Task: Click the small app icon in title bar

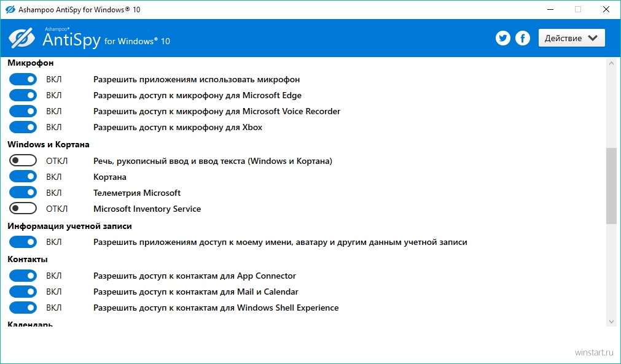Action: (x=10, y=9)
